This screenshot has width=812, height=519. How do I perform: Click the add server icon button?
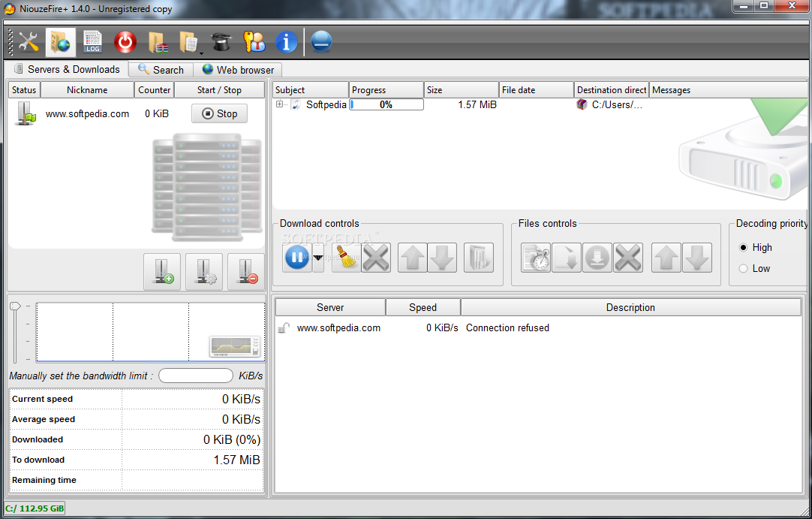(162, 272)
